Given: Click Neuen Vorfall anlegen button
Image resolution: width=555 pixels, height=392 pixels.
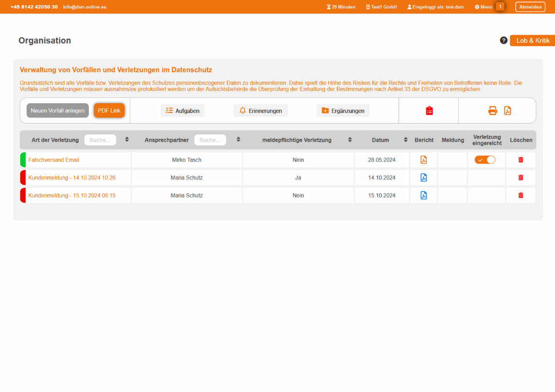Looking at the screenshot, I should coord(57,111).
